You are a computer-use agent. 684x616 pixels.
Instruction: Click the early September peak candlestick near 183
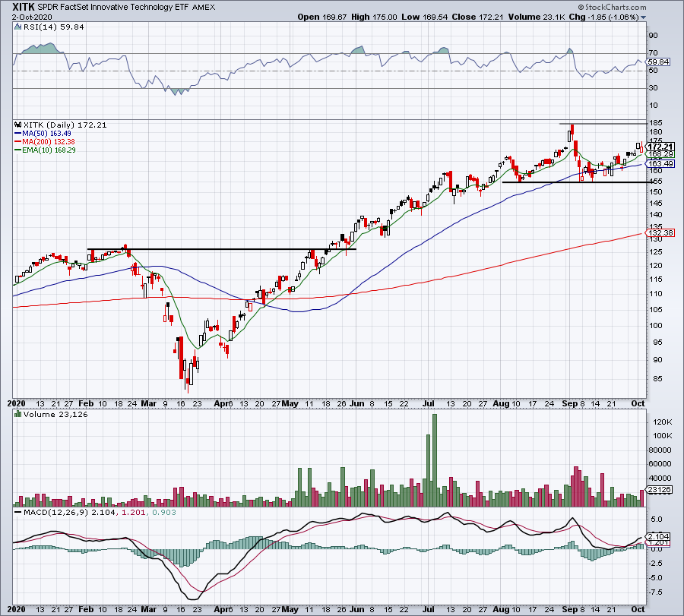click(572, 132)
